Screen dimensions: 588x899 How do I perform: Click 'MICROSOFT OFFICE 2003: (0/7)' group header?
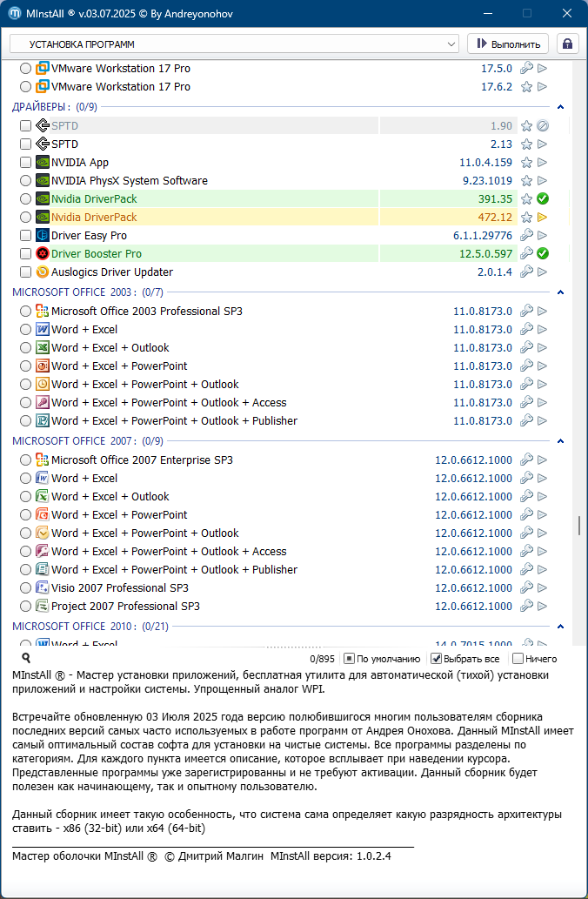[x=88, y=292]
